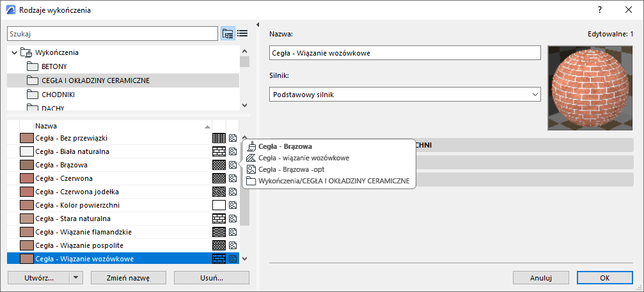Click texture icon of Cegła - Stara naturalna
Viewport: 644px width, 292px height.
pos(233,219)
